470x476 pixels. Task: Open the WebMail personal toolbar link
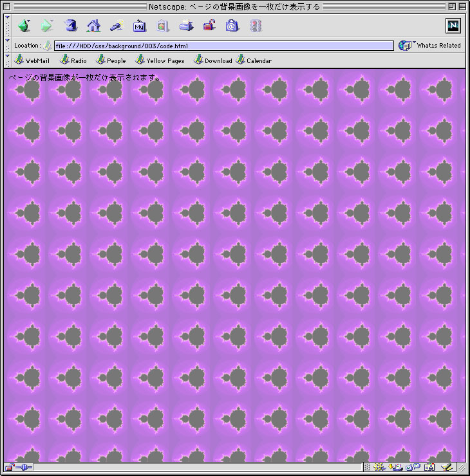click(32, 60)
